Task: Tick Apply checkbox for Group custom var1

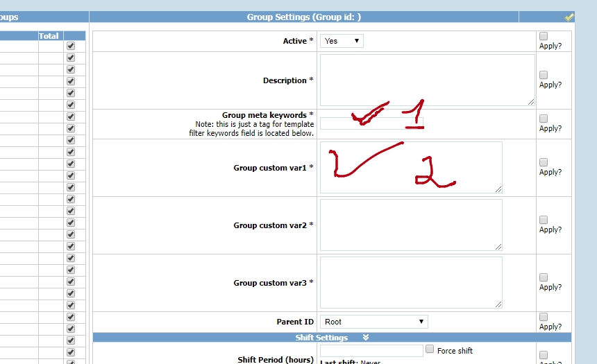Action: coord(544,162)
